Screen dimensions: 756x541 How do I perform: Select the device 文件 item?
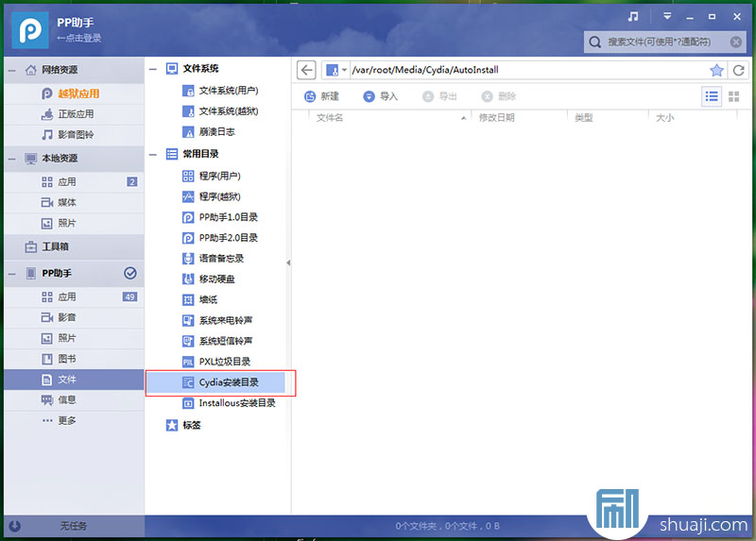click(x=74, y=380)
